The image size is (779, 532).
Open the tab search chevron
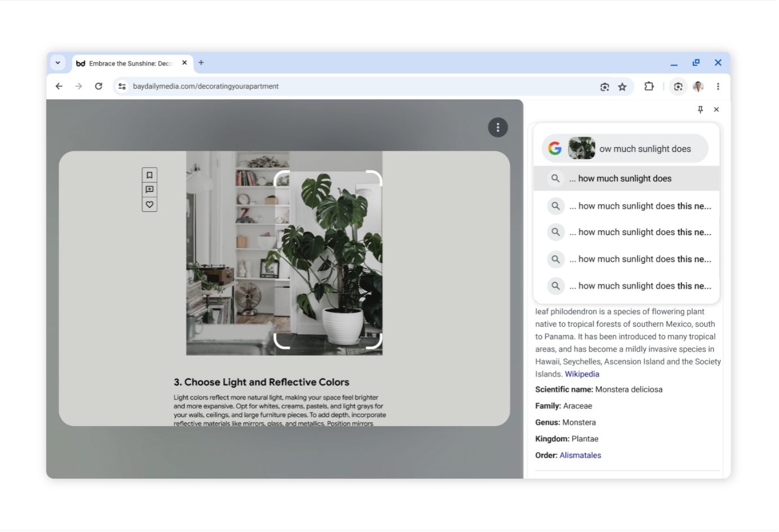click(58, 62)
